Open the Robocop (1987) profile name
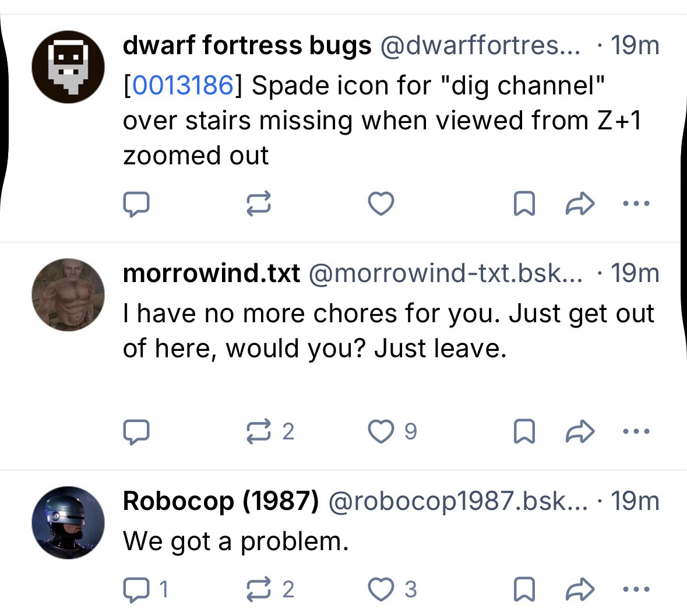The width and height of the screenshot is (687, 616). (220, 501)
